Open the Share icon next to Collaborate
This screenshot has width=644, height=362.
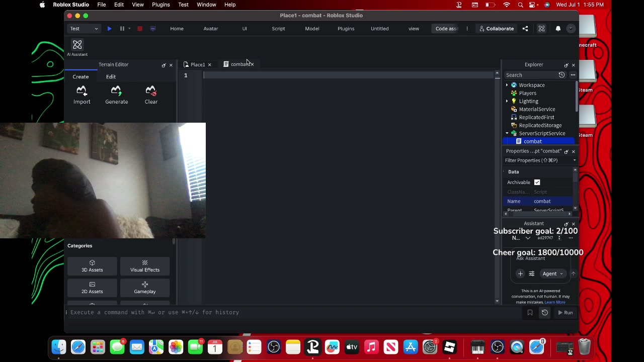[525, 29]
